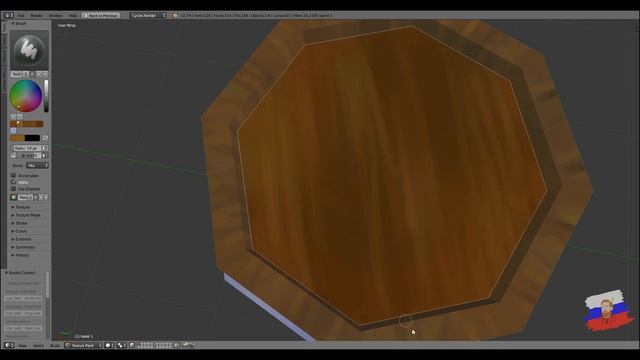
Task: Click the brush name field under preview
Action: [x=17, y=74]
